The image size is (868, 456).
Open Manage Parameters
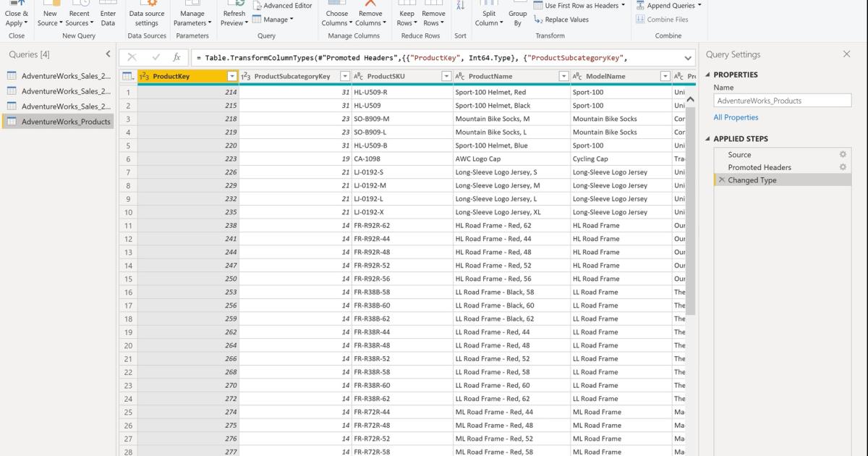[x=192, y=16]
